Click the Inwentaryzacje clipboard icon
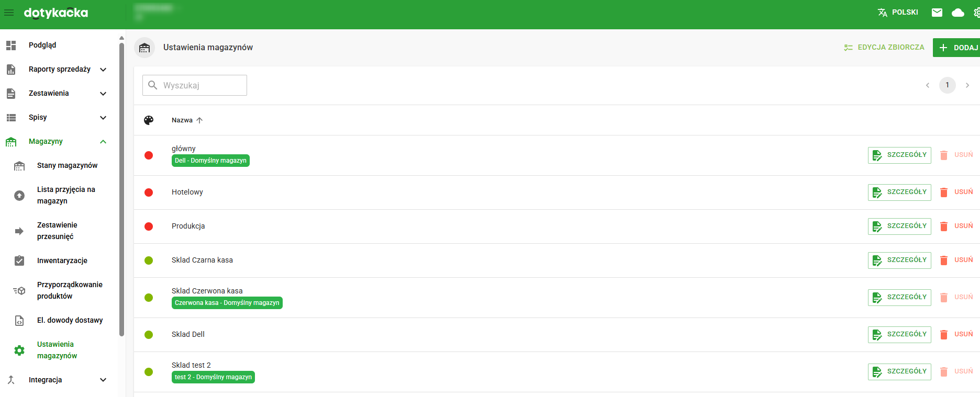 [19, 260]
